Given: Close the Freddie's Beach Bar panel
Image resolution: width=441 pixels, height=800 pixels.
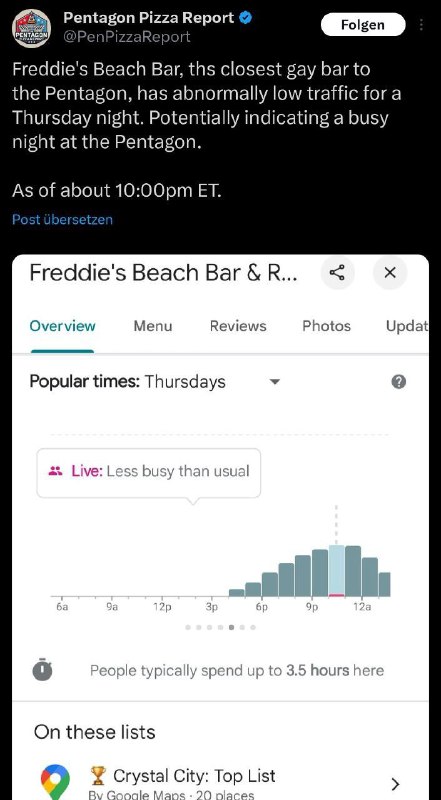Looking at the screenshot, I should pyautogui.click(x=390, y=273).
